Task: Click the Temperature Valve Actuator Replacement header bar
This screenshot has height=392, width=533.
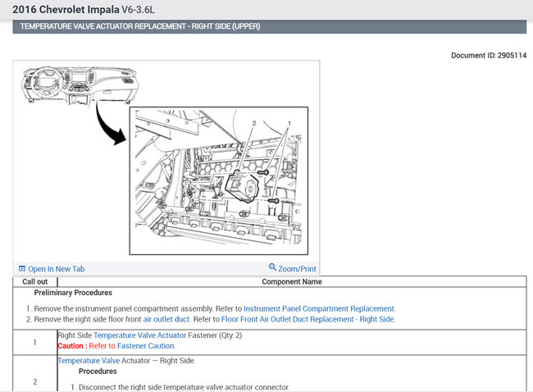Action: pyautogui.click(x=269, y=26)
